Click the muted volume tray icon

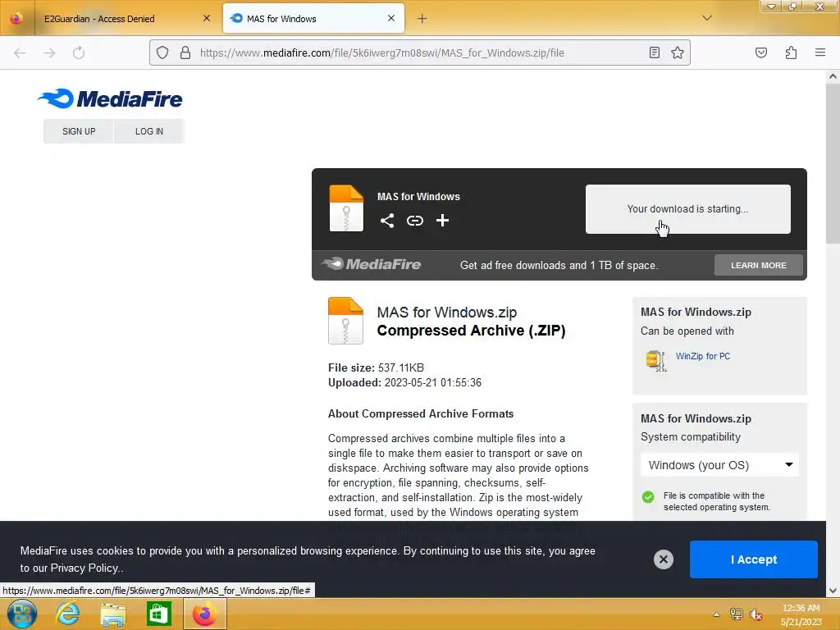click(x=756, y=614)
